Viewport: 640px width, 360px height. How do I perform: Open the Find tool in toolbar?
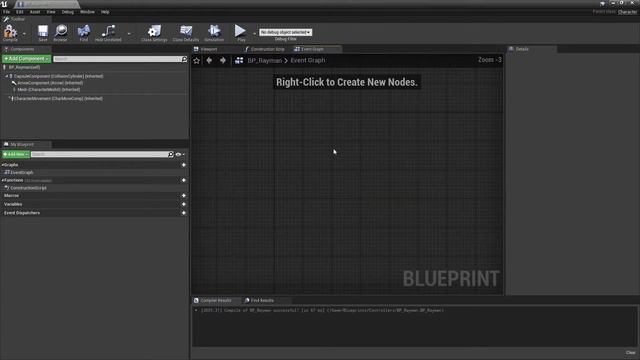[x=84, y=33]
